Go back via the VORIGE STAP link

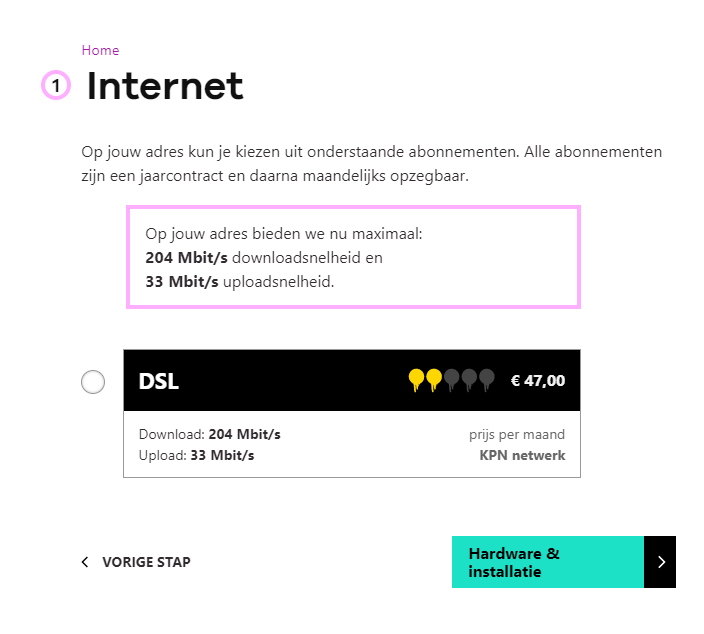(146, 562)
